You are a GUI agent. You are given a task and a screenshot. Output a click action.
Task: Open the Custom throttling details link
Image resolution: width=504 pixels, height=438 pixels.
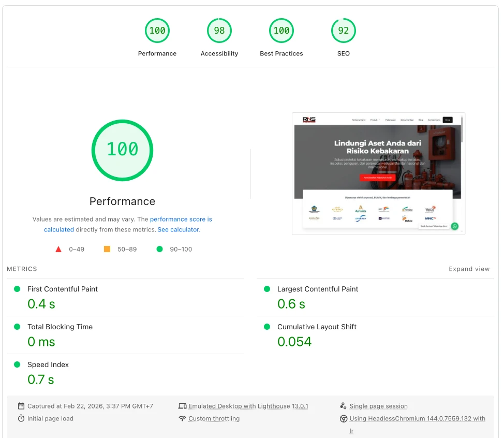pos(214,419)
